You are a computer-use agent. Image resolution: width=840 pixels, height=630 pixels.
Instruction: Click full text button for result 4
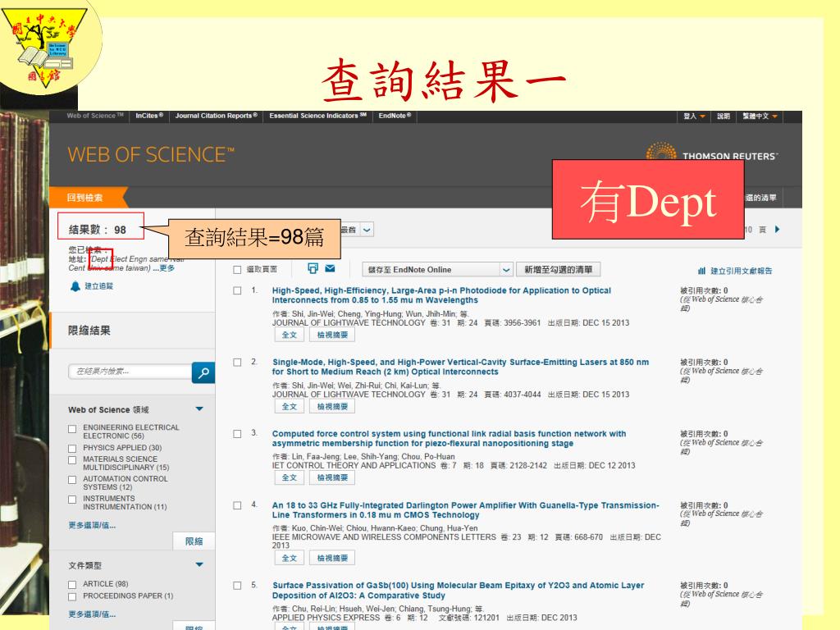click(290, 558)
